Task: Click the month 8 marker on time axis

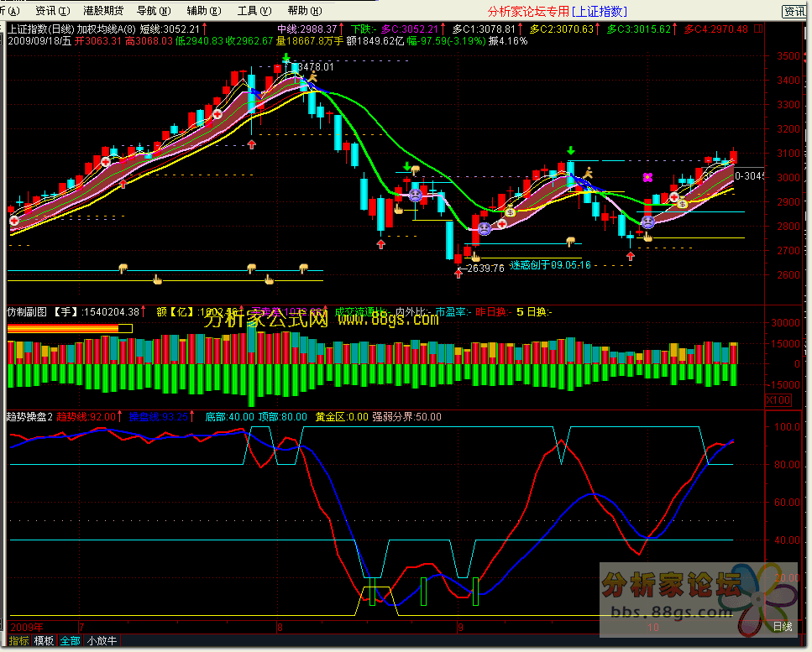Action: [280, 627]
